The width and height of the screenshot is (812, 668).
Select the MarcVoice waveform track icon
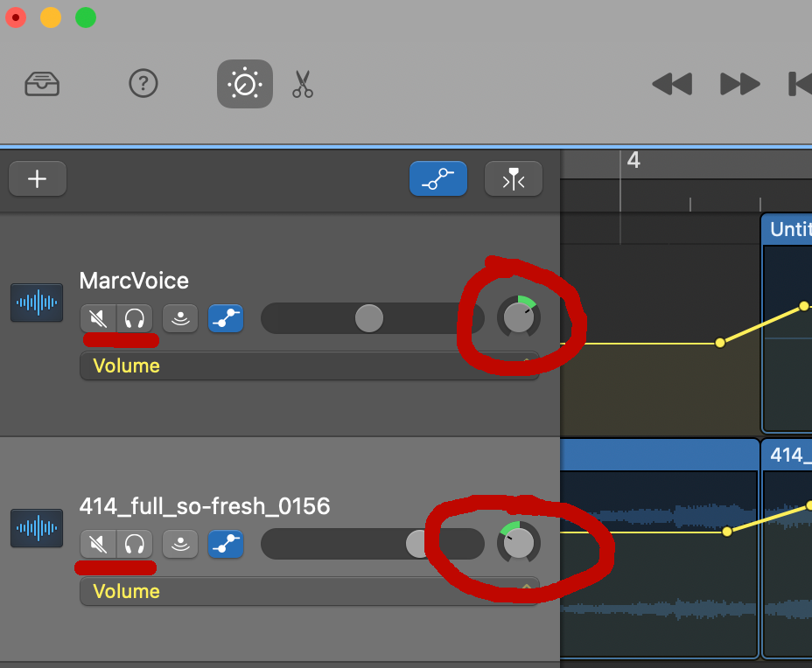(37, 303)
